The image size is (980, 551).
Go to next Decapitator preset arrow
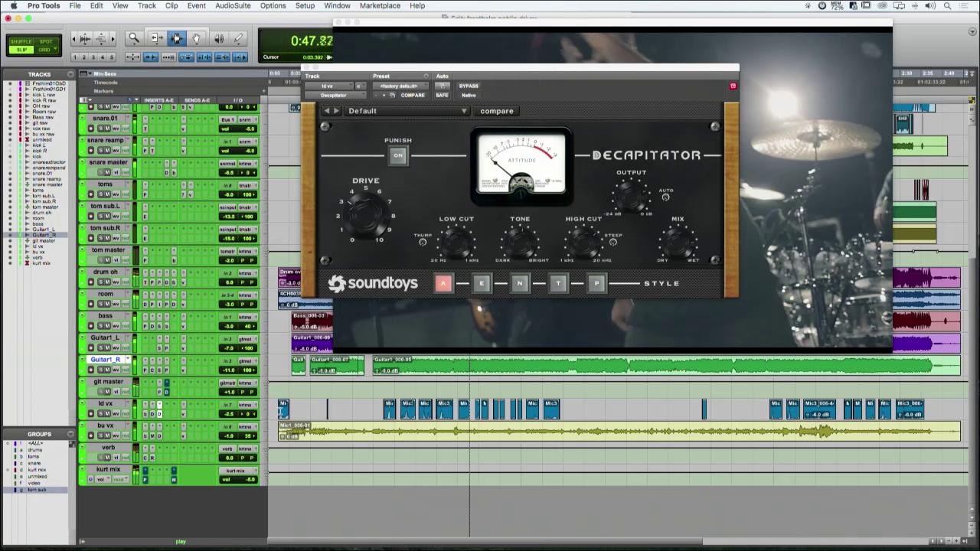[x=336, y=111]
